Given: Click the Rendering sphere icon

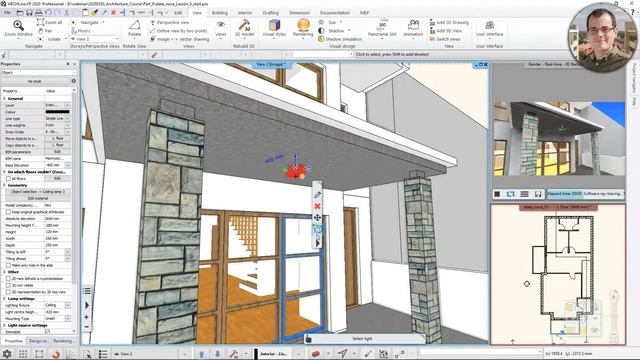Looking at the screenshot, I should point(303,25).
